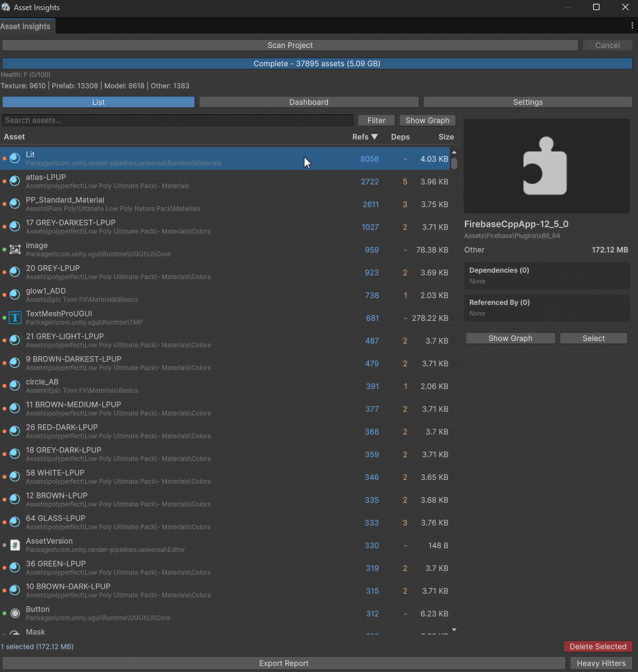The image size is (638, 672).
Task: Click the circle_AB material icon
Action: pyautogui.click(x=15, y=385)
